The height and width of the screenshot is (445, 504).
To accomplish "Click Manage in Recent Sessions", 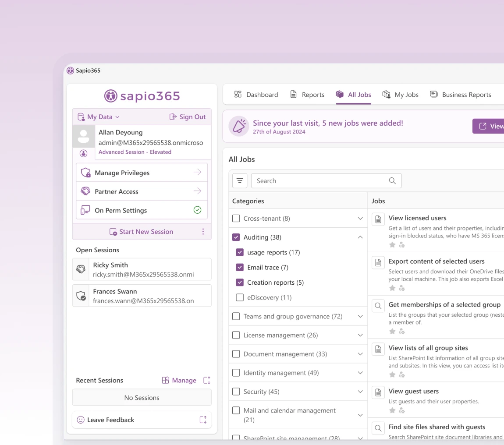I will (x=179, y=381).
